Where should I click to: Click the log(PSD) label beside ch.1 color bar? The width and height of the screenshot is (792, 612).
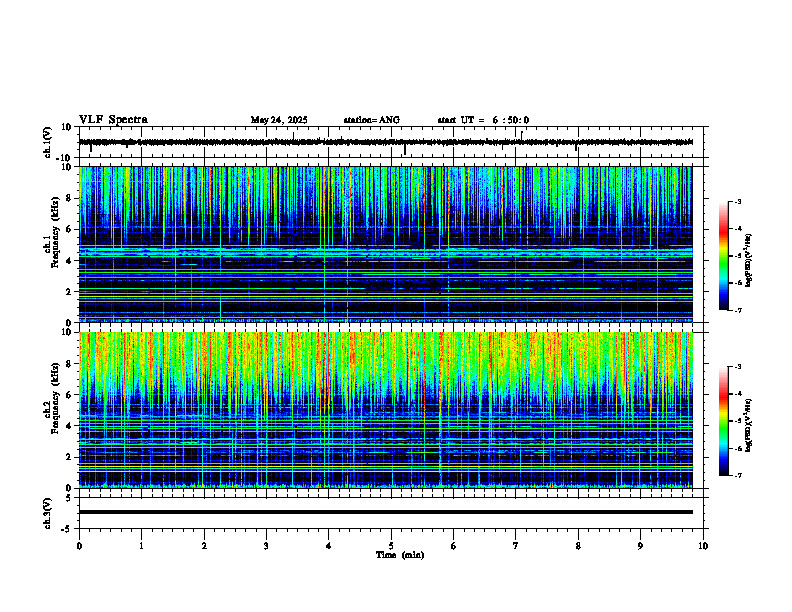pos(749,260)
